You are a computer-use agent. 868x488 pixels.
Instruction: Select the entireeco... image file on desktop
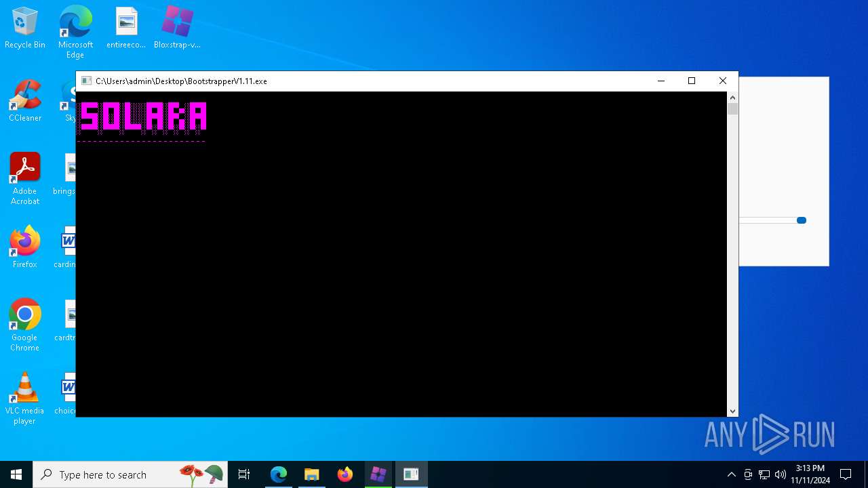(126, 28)
